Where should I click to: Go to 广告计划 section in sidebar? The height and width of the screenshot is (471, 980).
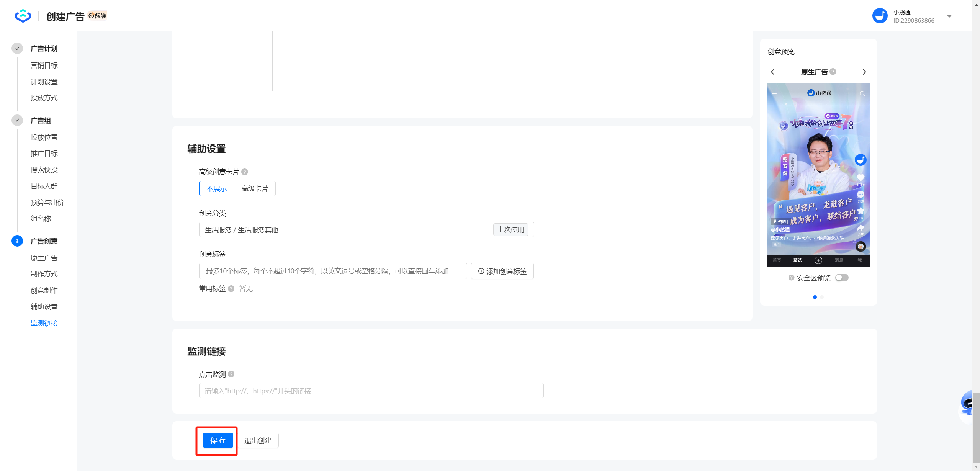pos(44,49)
